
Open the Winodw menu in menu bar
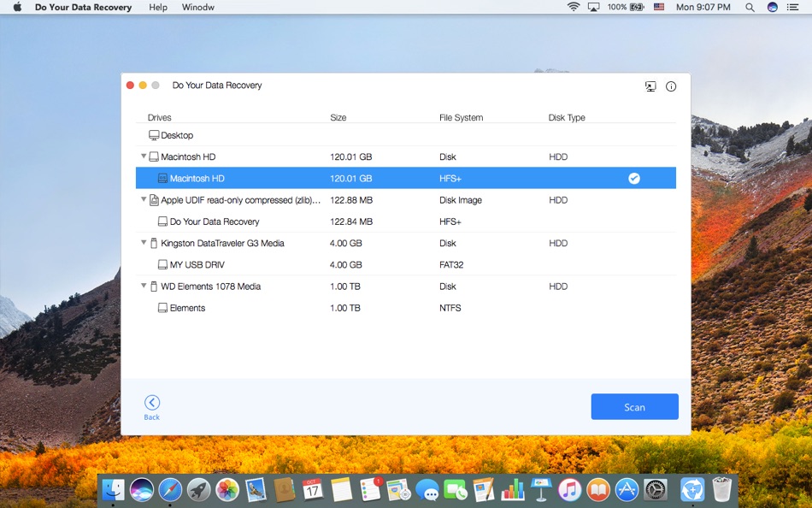pyautogui.click(x=197, y=7)
